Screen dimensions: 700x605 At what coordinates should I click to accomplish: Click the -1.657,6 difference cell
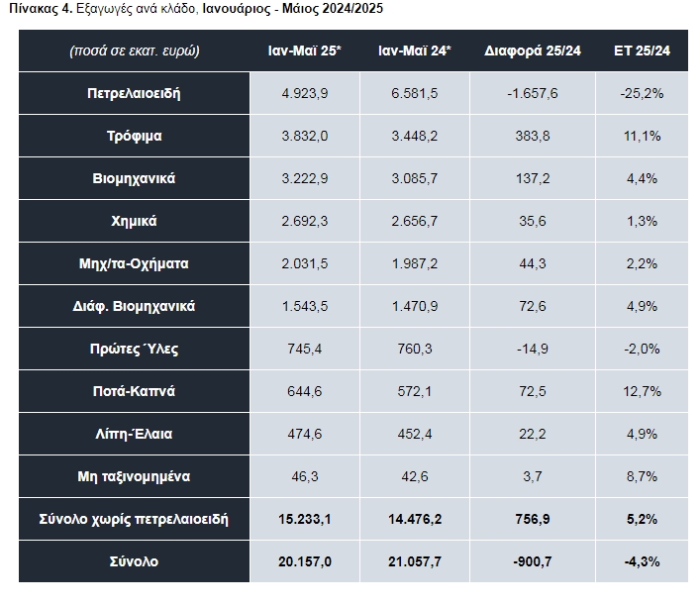(533, 93)
